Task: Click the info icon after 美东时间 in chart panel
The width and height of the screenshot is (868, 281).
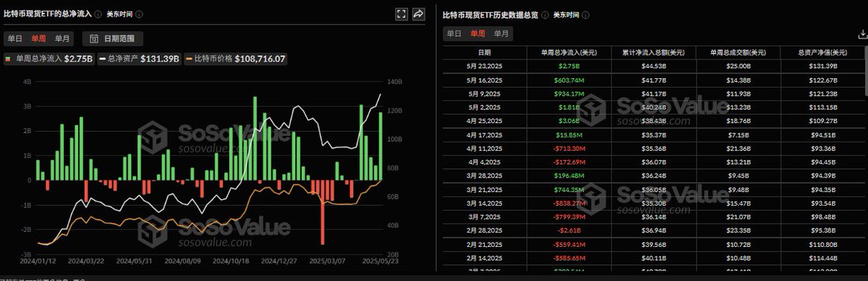Action: coord(139,14)
